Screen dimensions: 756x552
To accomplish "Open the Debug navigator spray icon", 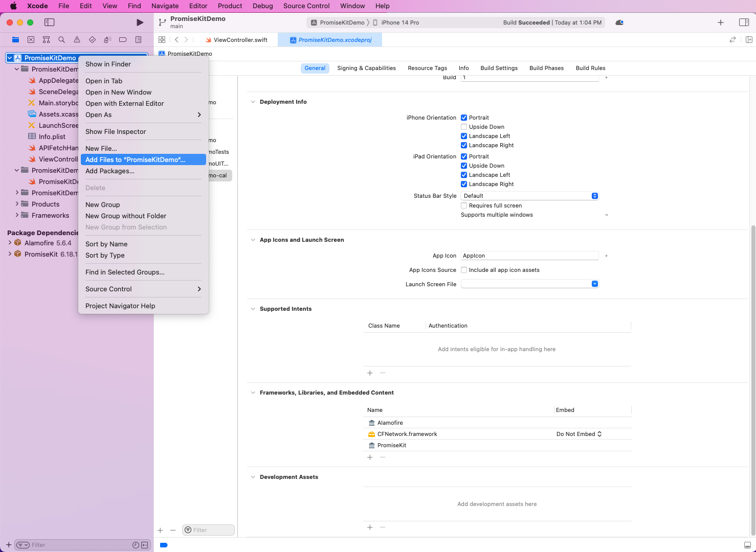I will [x=107, y=40].
